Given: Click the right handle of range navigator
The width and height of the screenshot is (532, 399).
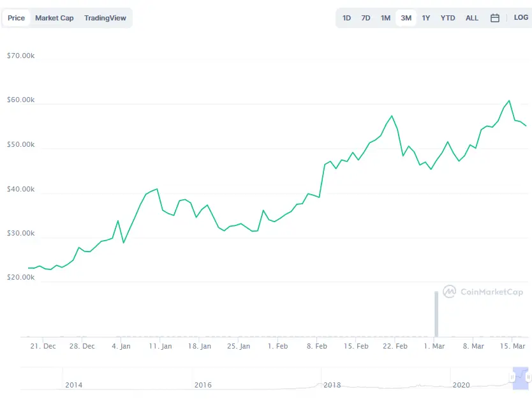Looking at the screenshot, I should [x=528, y=377].
